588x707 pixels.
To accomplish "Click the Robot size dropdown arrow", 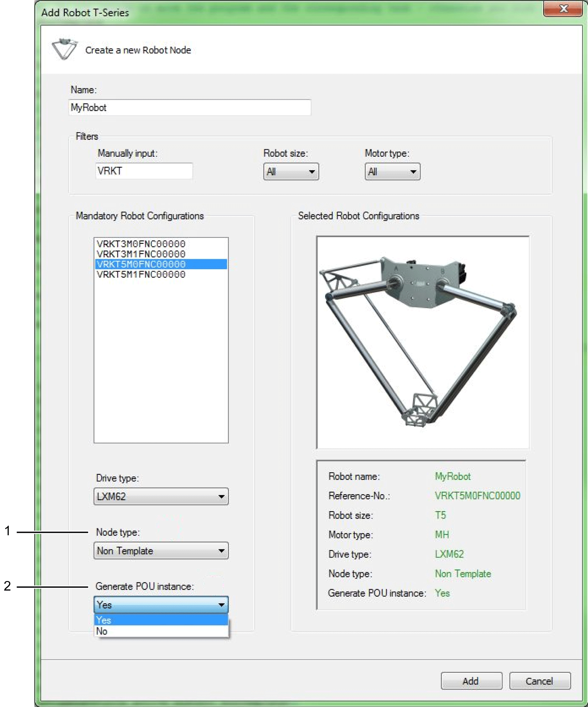I will (312, 172).
